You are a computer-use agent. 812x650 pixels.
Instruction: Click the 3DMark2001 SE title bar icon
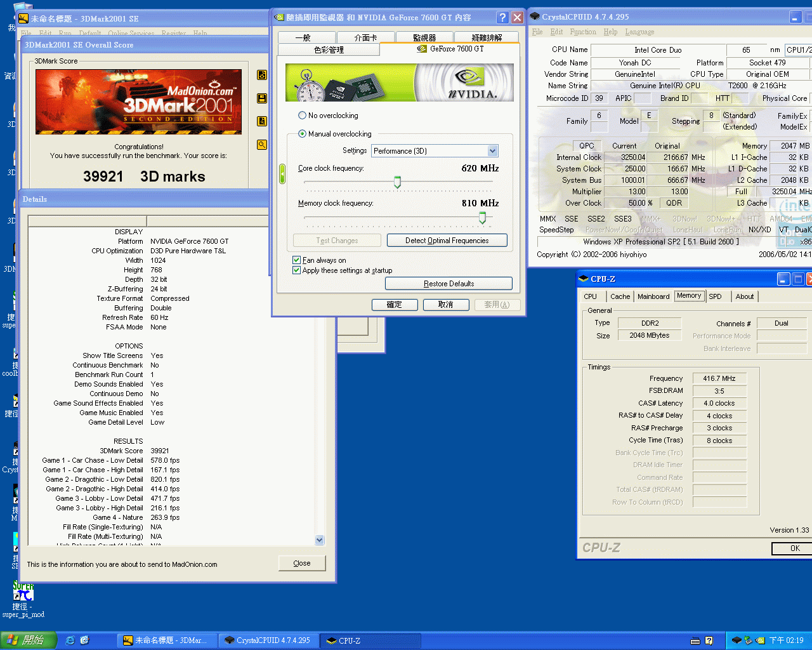[23, 18]
